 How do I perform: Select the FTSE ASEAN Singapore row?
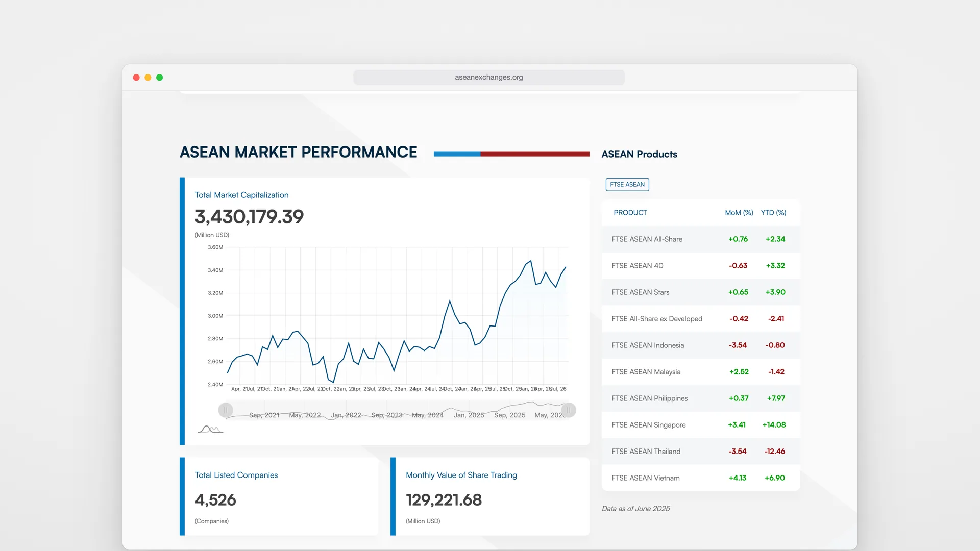[x=701, y=425]
